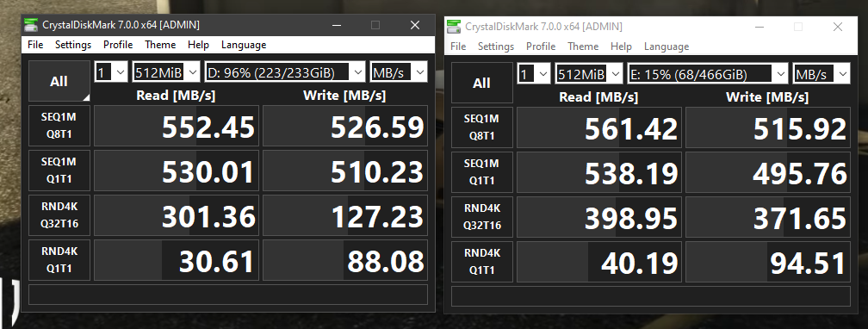Image resolution: width=868 pixels, height=329 pixels.
Task: Open MB/s unit dropdown in right window
Action: click(821, 74)
